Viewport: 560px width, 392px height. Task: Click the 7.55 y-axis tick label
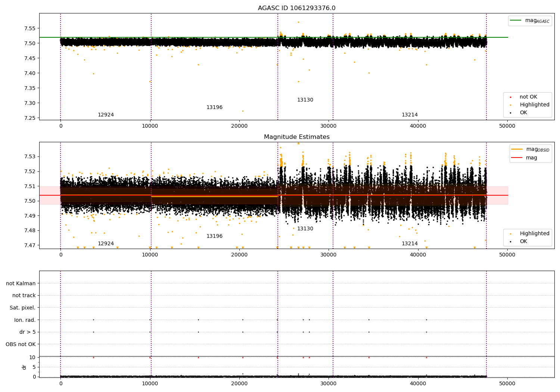[x=30, y=28]
